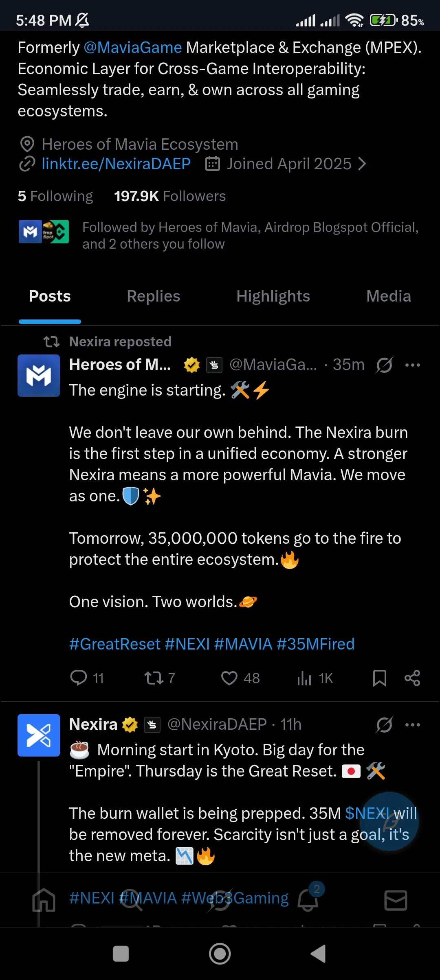The width and height of the screenshot is (440, 980).
Task: Open Heroes of Mavia profile avatar
Action: [39, 375]
